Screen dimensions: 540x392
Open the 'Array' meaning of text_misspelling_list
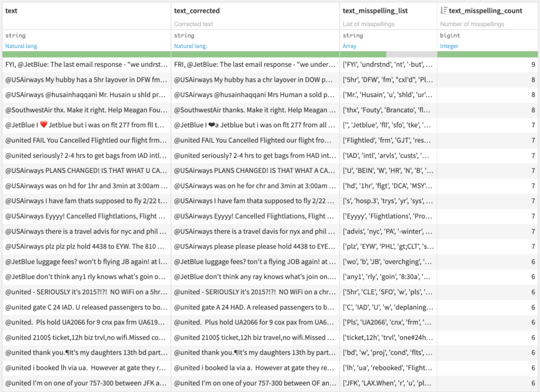(349, 46)
